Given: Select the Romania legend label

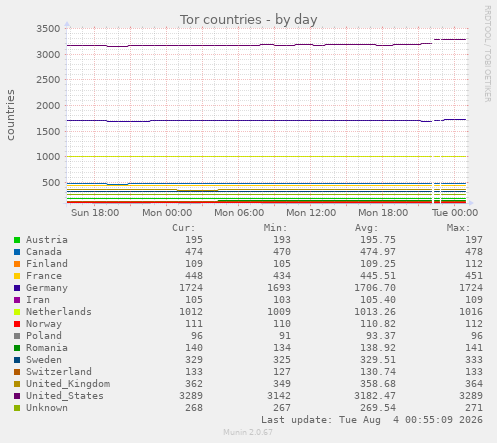Looking at the screenshot, I should point(47,348).
